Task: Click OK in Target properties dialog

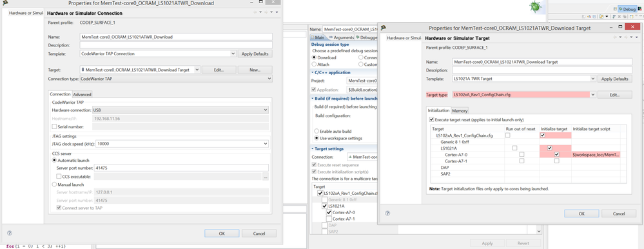Action: 581,214
